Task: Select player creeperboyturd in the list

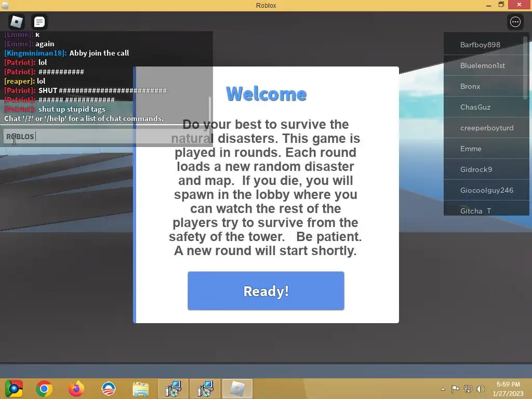Action: 486,128
